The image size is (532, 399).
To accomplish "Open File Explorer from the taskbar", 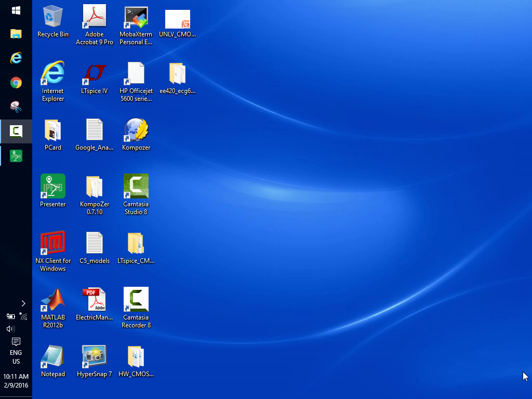I will point(16,34).
